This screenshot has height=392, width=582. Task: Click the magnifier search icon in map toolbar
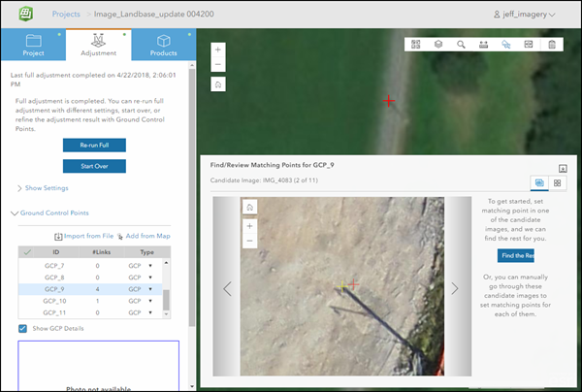coord(461,45)
